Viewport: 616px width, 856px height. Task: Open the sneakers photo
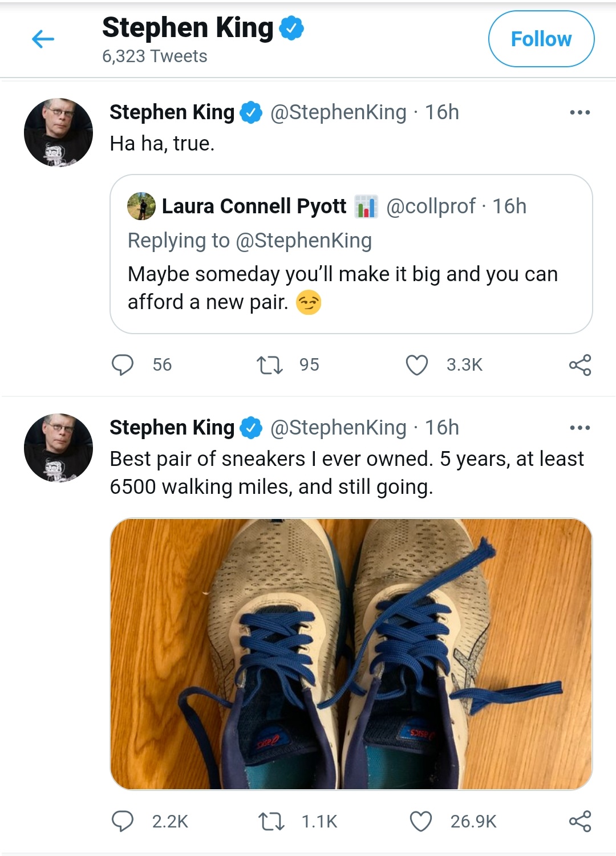tap(351, 654)
